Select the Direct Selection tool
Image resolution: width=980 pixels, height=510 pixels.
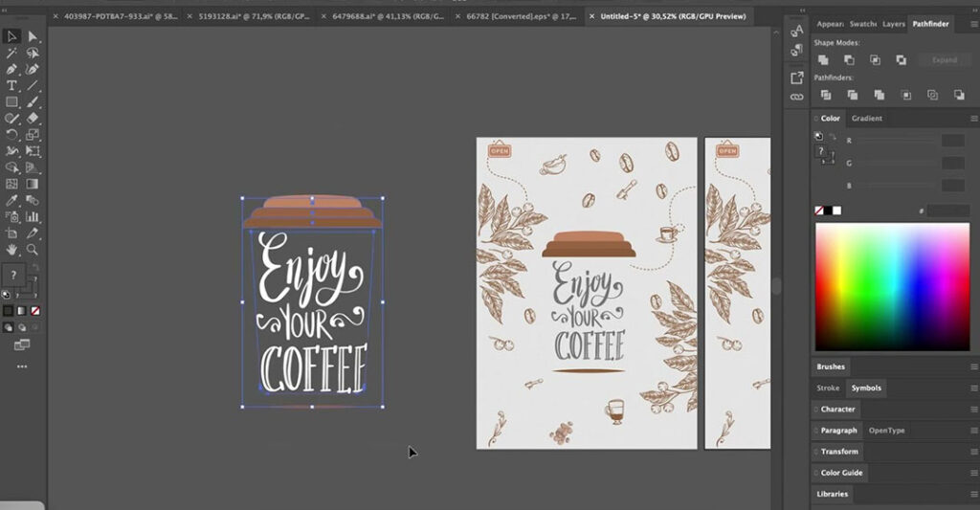coord(33,37)
